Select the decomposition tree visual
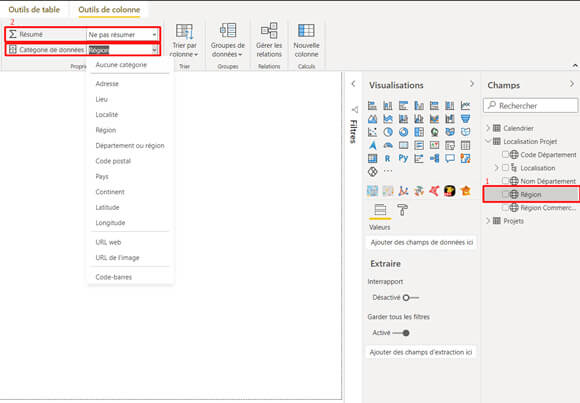580x403 pixels. tap(434, 159)
